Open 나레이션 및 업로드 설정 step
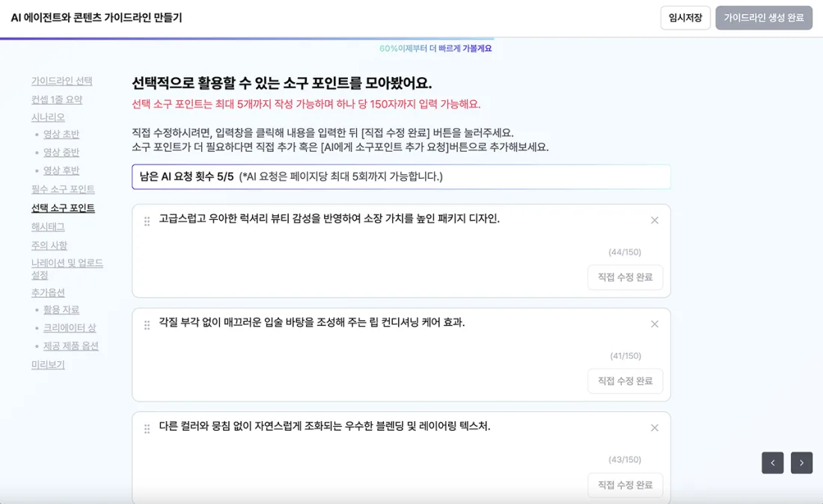This screenshot has height=504, width=823. [67, 269]
